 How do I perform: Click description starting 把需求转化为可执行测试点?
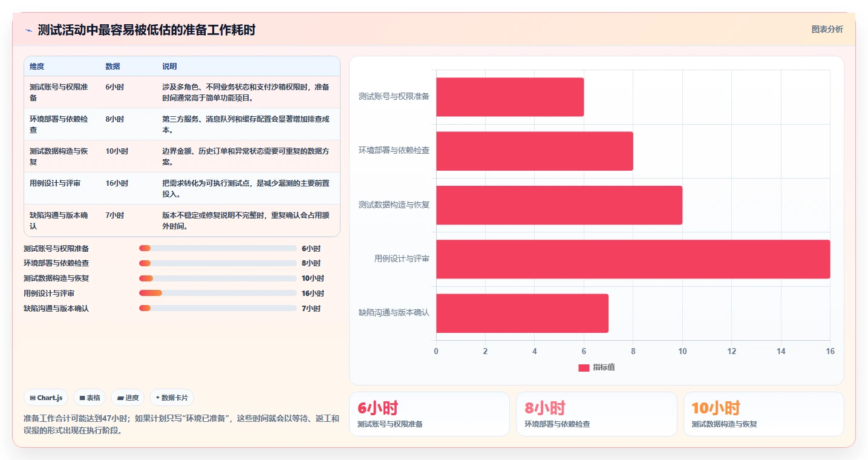(x=246, y=188)
